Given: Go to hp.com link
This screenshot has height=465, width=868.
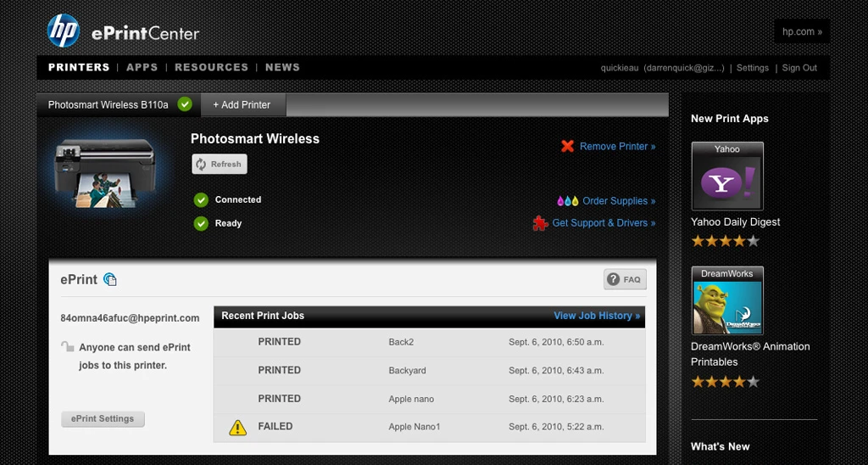Looking at the screenshot, I should coord(802,31).
